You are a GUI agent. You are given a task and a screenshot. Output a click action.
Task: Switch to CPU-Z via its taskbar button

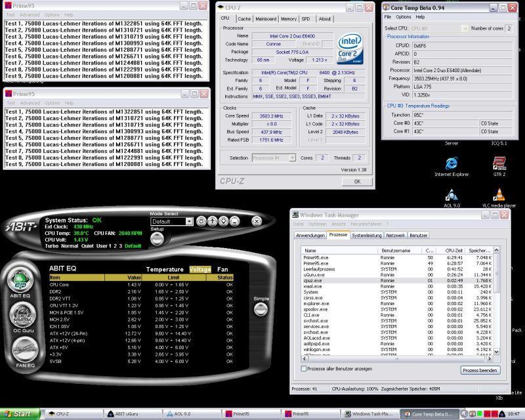(73, 414)
